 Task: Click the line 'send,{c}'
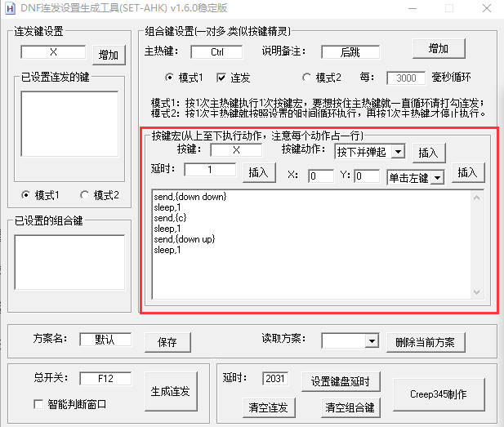(170, 218)
